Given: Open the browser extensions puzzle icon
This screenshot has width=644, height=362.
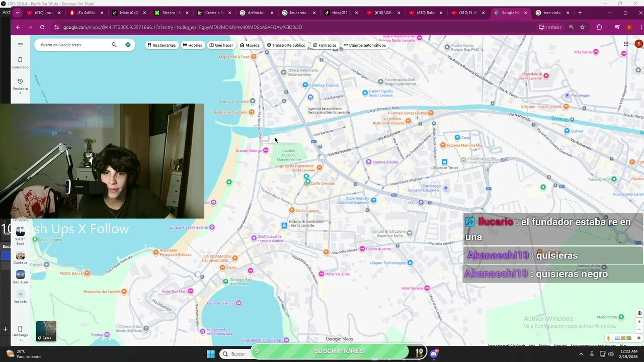Looking at the screenshot, I should (599, 27).
